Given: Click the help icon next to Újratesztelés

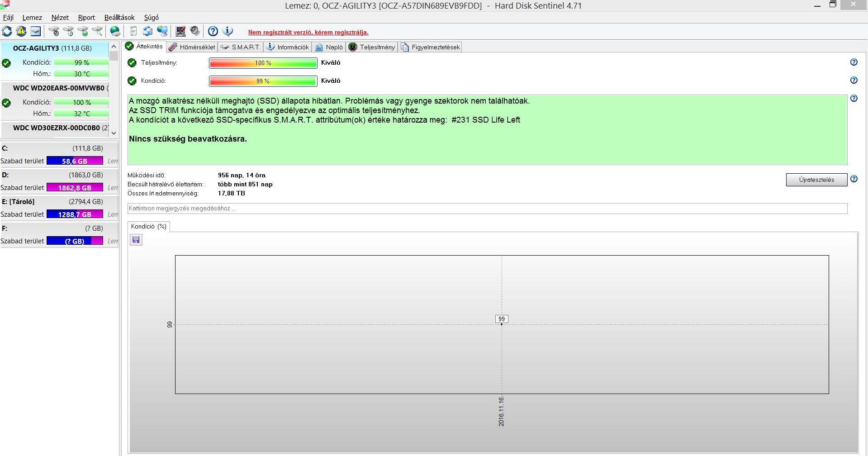Looking at the screenshot, I should point(854,179).
